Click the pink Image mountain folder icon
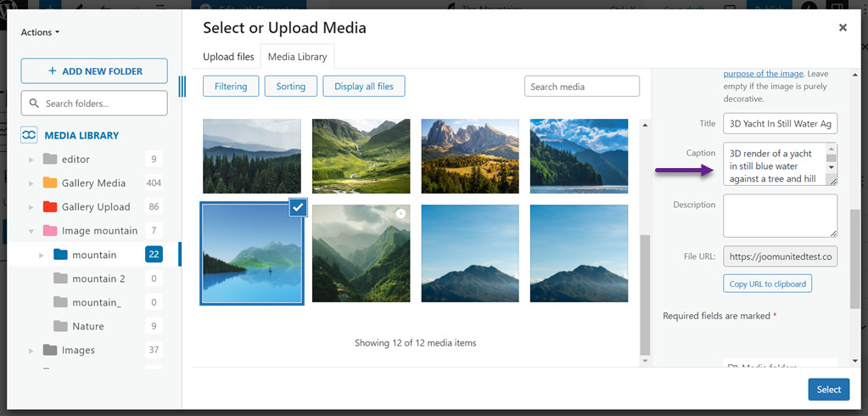The width and height of the screenshot is (868, 416). 50,230
